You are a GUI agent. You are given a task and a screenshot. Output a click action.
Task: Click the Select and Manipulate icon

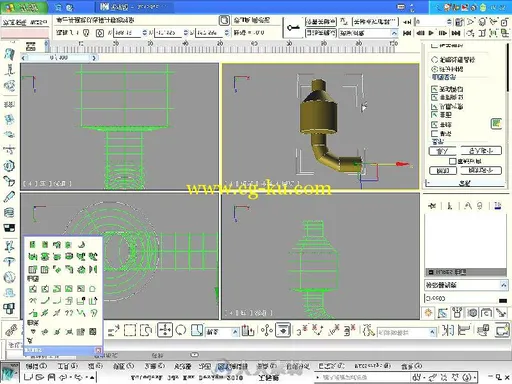267,330
